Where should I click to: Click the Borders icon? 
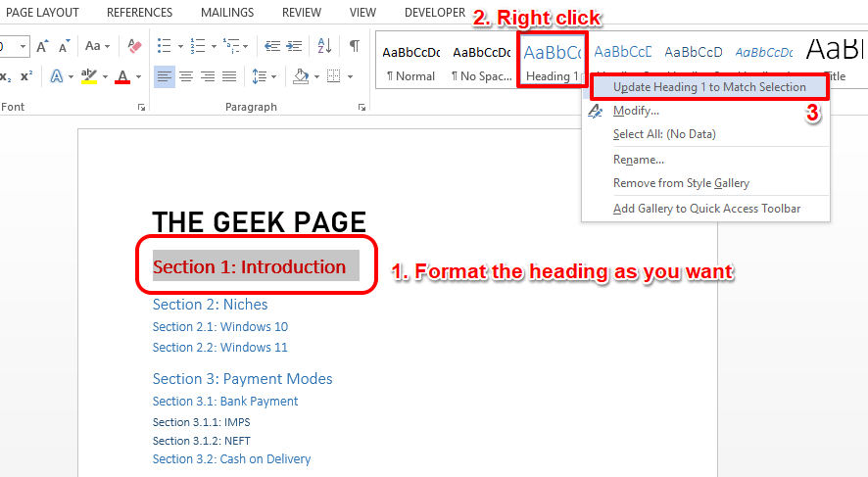coord(334,76)
